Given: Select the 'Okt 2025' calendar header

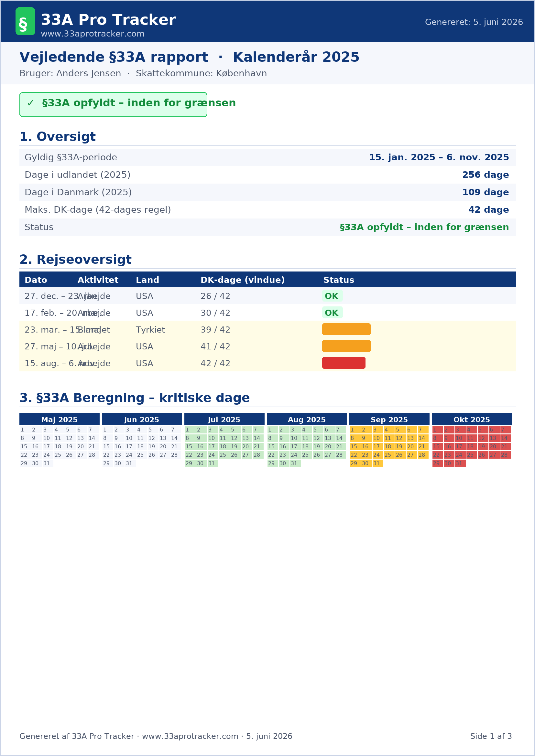Looking at the screenshot, I should [472, 420].
